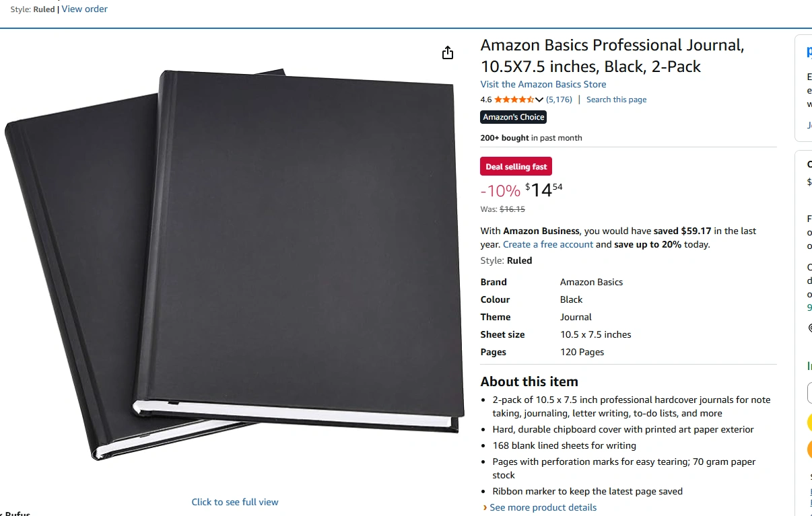Open the View order link
812x516 pixels.
pos(84,9)
